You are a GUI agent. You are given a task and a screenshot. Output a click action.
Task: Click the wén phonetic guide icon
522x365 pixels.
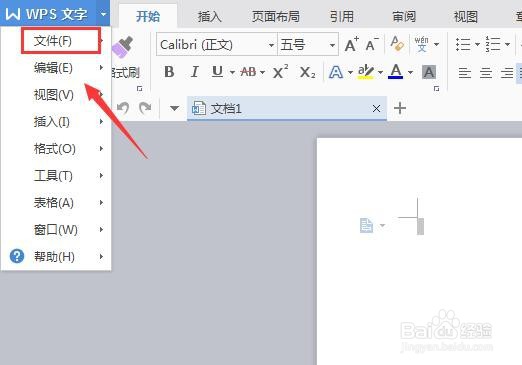tap(422, 44)
